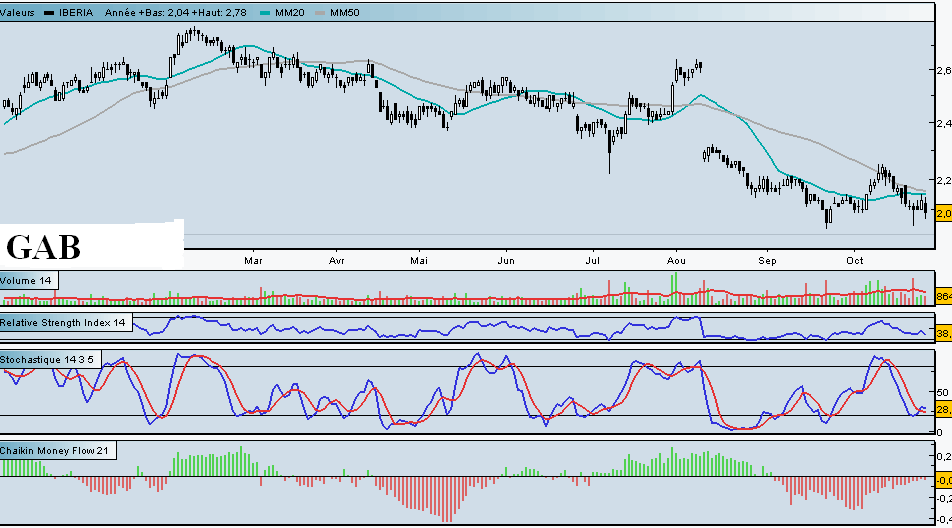Viewport: 952px width, 528px height.
Task: Click the MM20 teal legend marker
Action: 265,13
